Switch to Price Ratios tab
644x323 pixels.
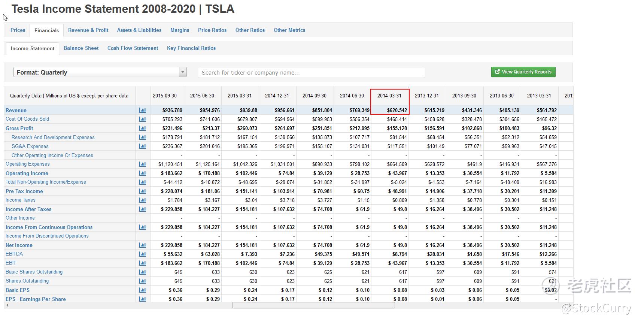click(x=212, y=30)
